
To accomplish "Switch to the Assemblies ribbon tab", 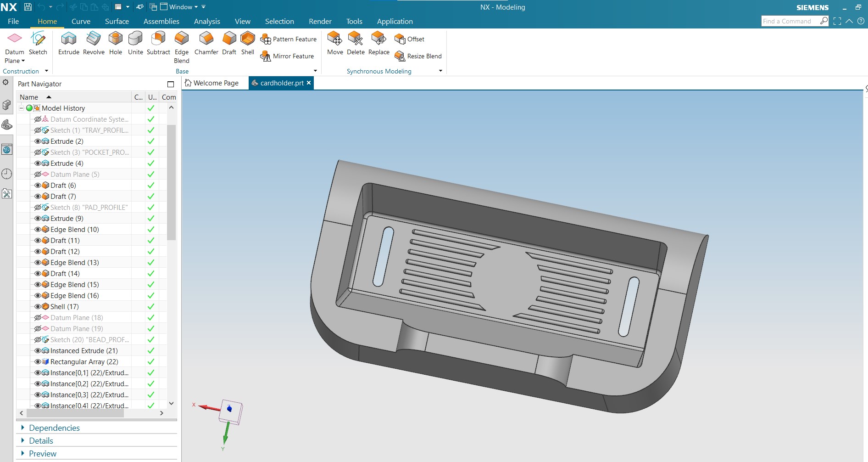I will pyautogui.click(x=161, y=21).
